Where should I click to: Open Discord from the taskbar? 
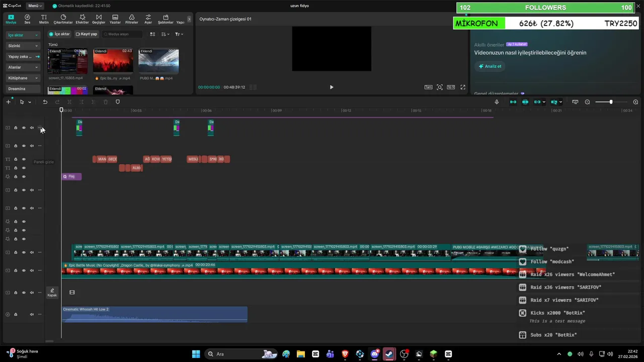point(375,354)
